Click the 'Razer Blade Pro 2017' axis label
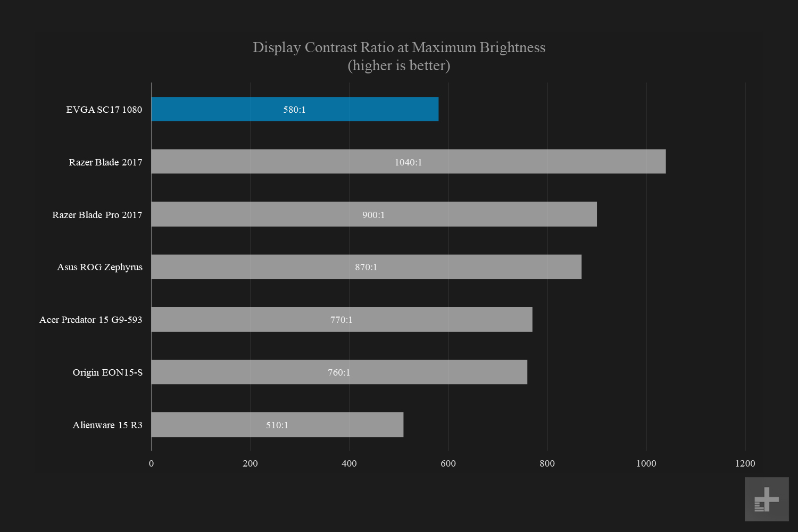The height and width of the screenshot is (532, 798). pyautogui.click(x=97, y=215)
